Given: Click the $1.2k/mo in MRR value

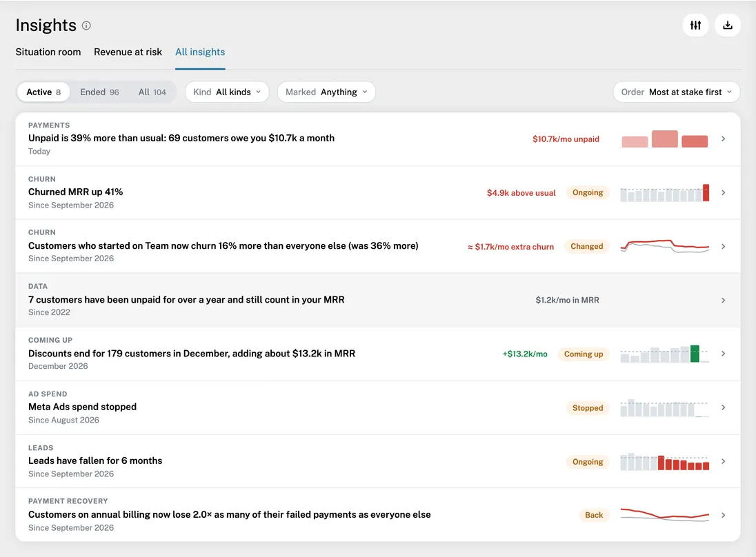Looking at the screenshot, I should [x=567, y=300].
